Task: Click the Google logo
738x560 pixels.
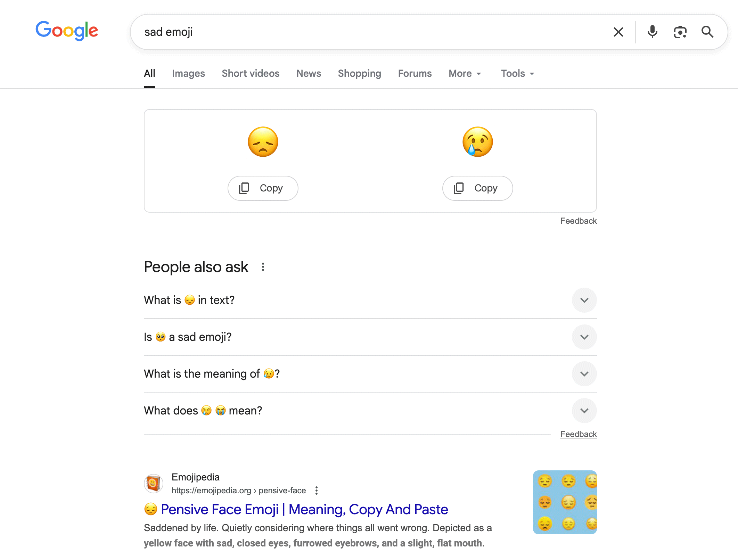Action: tap(66, 31)
